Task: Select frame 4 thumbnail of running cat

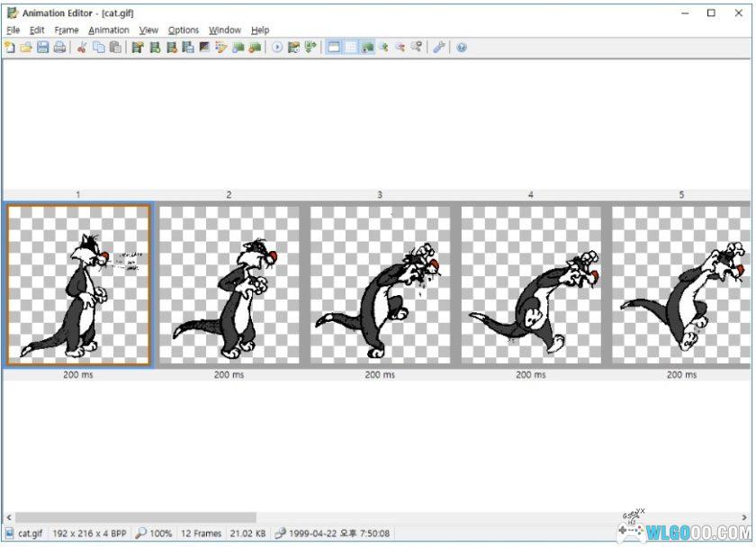Action: pyautogui.click(x=531, y=284)
